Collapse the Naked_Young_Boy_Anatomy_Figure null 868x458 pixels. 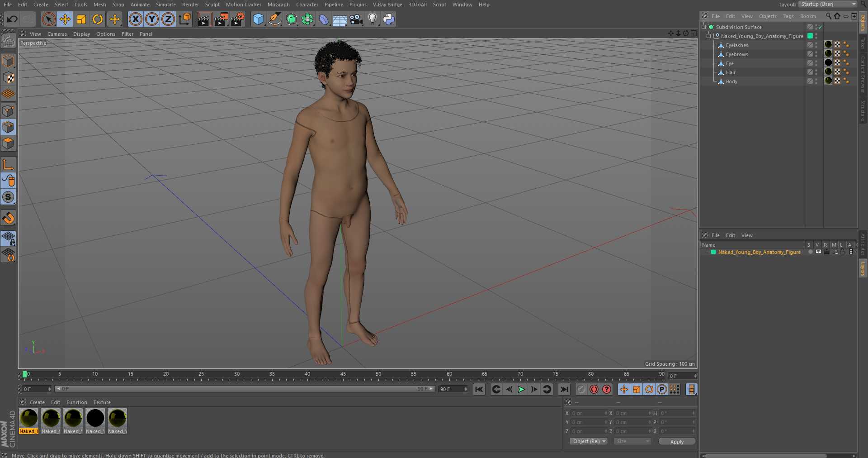coord(709,36)
